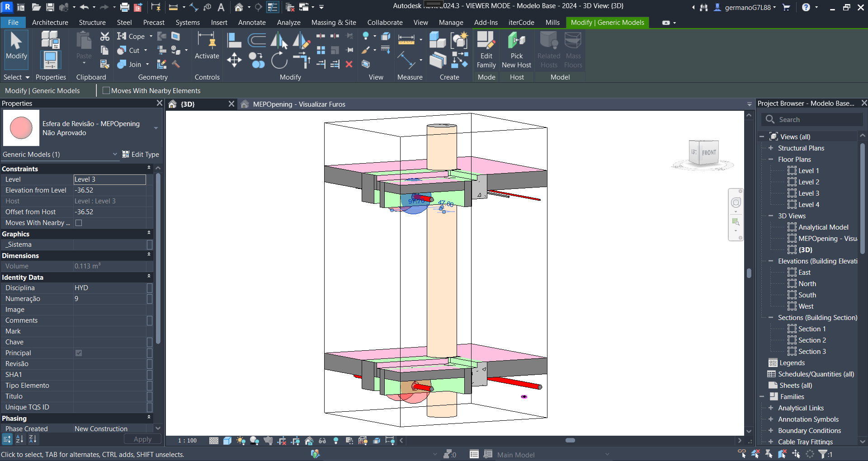Select the Rotate tool in Modify panel

pyautogui.click(x=279, y=60)
